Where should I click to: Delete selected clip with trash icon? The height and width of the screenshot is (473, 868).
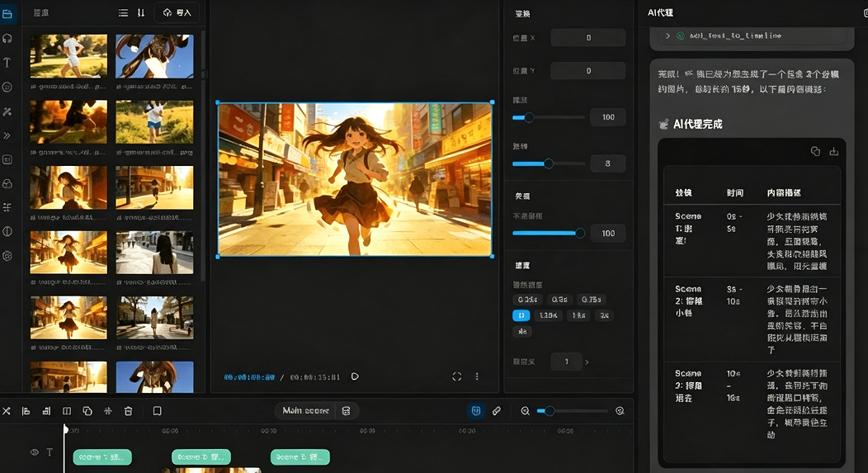pyautogui.click(x=129, y=411)
